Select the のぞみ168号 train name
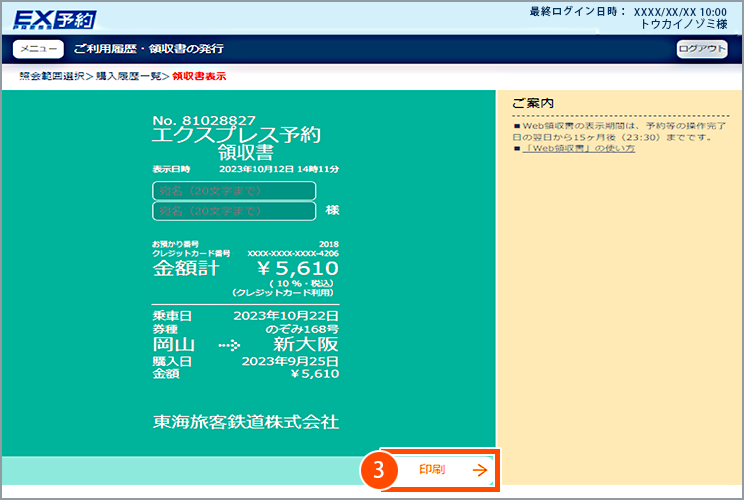Image resolution: width=744 pixels, height=500 pixels. [302, 329]
